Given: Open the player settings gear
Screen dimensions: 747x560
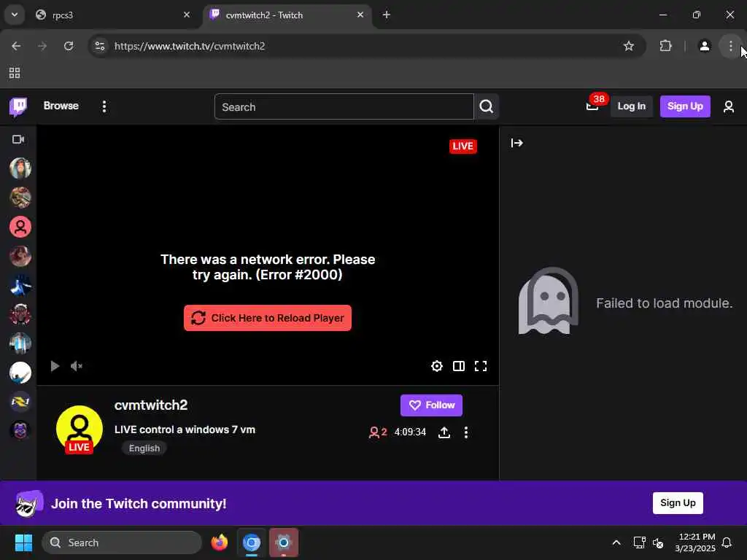Looking at the screenshot, I should (x=437, y=366).
